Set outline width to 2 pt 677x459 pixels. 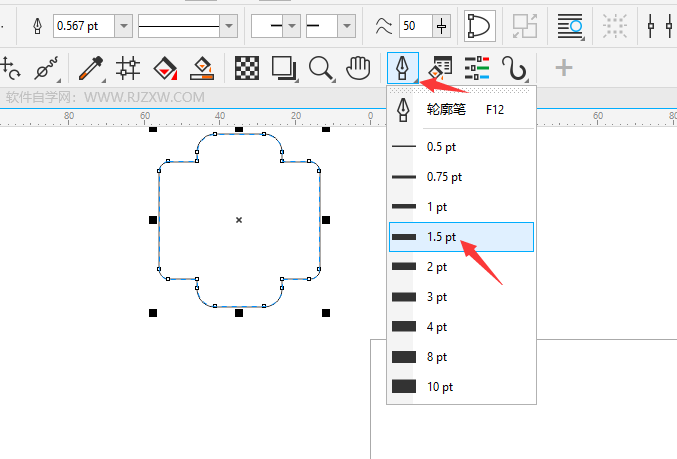click(x=461, y=267)
